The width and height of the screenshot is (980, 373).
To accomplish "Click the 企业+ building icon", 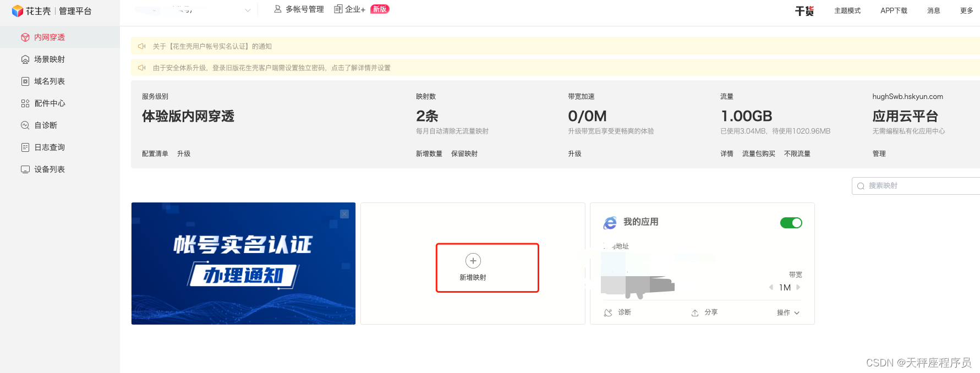I will pyautogui.click(x=338, y=9).
